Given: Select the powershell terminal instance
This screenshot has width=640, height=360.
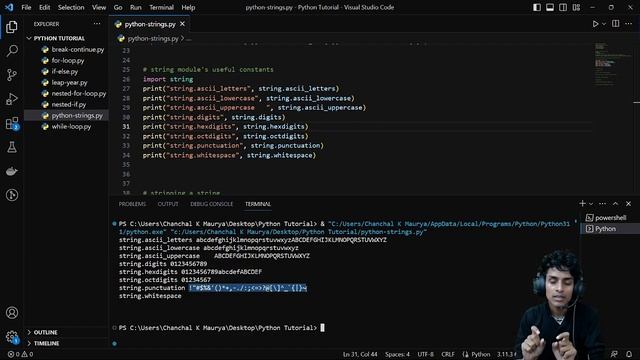Looking at the screenshot, I should [x=610, y=218].
